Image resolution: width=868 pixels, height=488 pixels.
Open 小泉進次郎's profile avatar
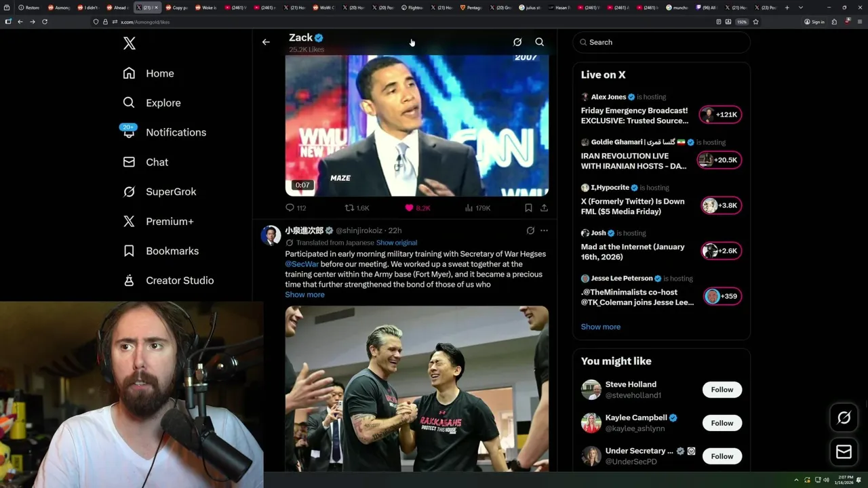coord(271,235)
